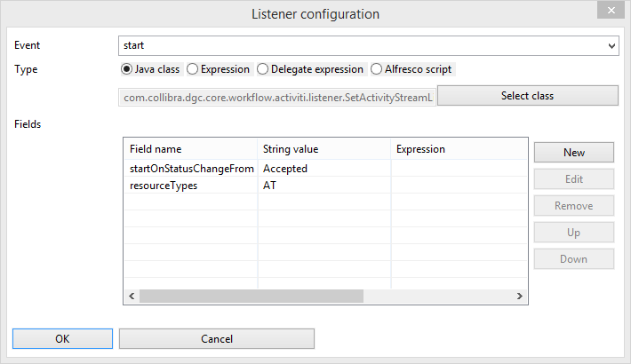Click the Field name column header
631x364 pixels.
click(190, 149)
